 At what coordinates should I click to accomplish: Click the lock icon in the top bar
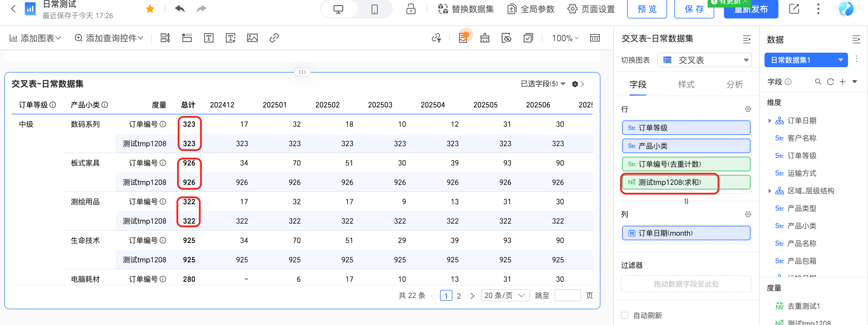pos(410,9)
